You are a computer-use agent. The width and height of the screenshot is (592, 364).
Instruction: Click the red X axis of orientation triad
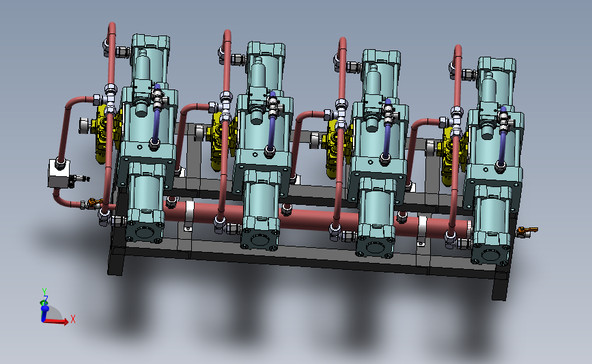pos(57,321)
